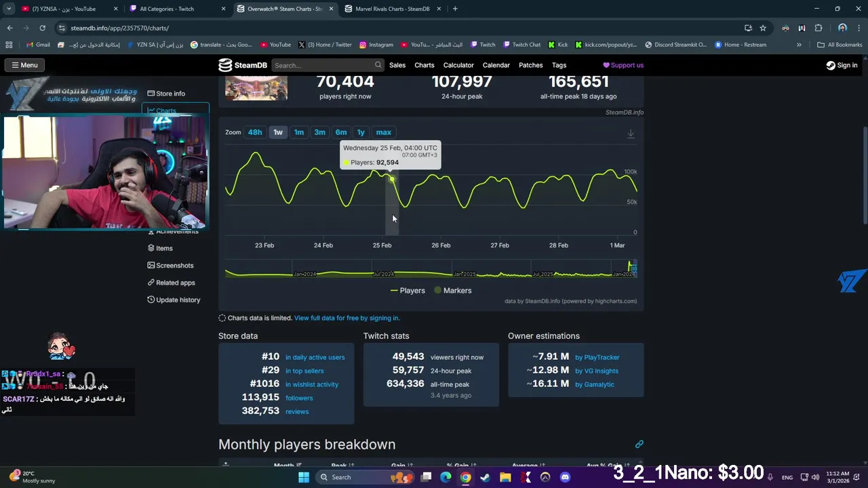Set chart zoom to 6m
Viewport: 868px width, 488px height.
point(341,132)
